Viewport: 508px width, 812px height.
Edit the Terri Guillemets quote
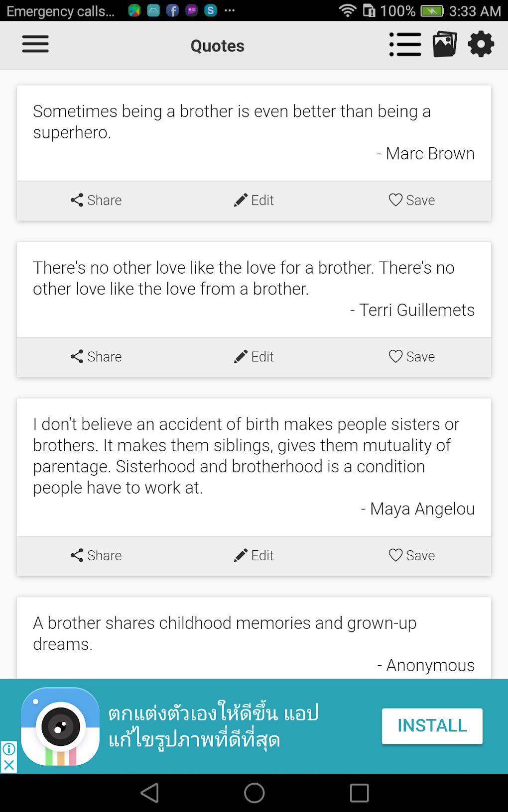(x=254, y=357)
